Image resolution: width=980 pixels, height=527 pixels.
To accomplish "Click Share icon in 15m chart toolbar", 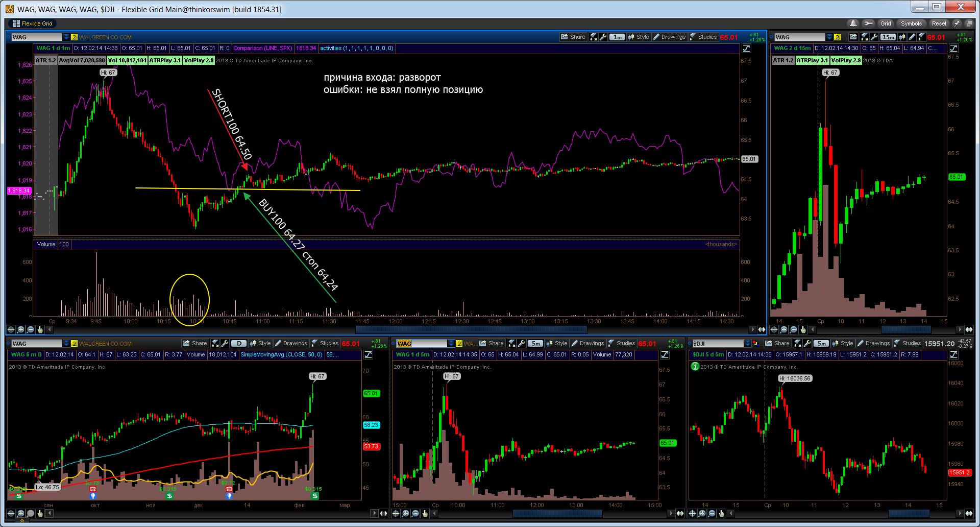I will click(853, 37).
